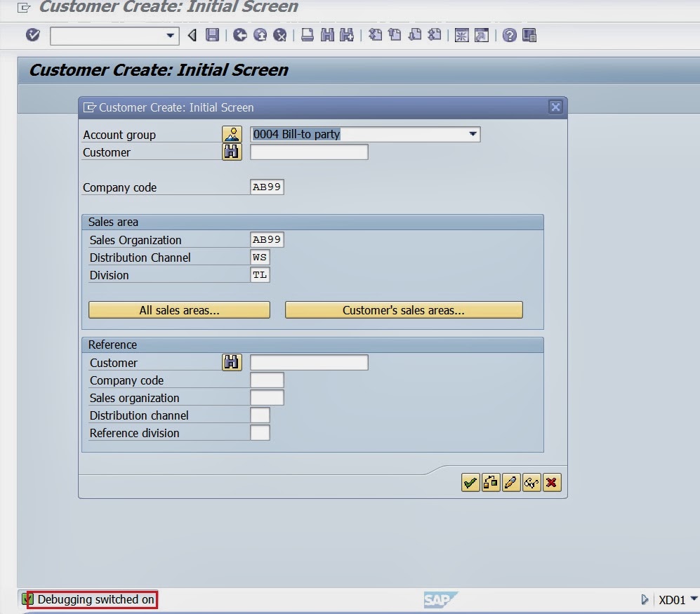Click the Reference division field
The height and width of the screenshot is (614, 700).
(x=260, y=433)
